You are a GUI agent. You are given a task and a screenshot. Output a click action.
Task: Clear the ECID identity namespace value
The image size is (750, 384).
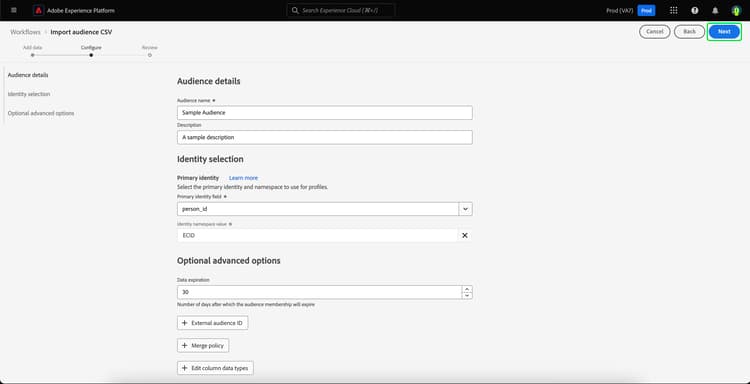pyautogui.click(x=464, y=235)
